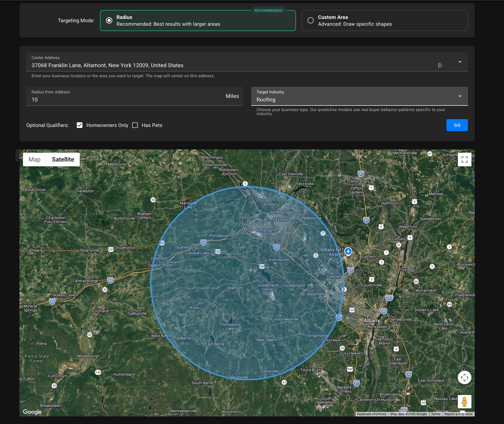504x424 pixels.
Task: Select the Satellite view tab
Action: [63, 159]
